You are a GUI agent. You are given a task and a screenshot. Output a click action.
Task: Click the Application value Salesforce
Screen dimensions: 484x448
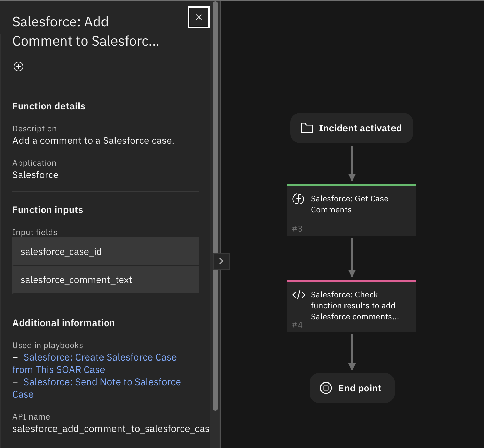pyautogui.click(x=35, y=175)
